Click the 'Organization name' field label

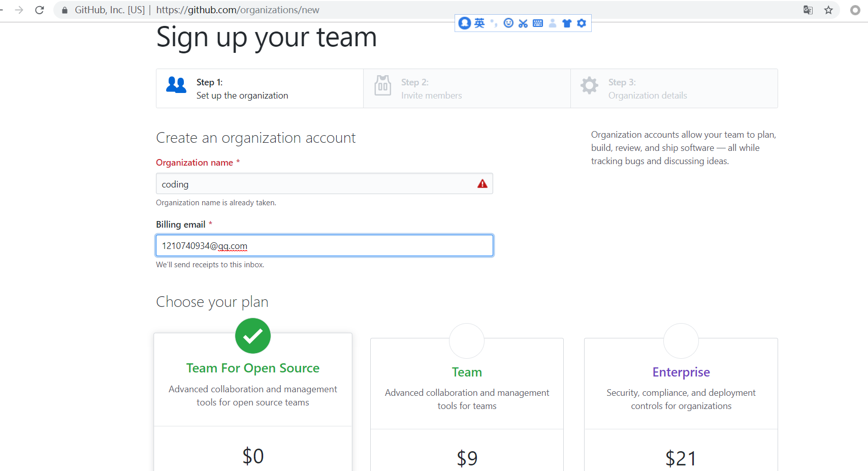pos(195,163)
